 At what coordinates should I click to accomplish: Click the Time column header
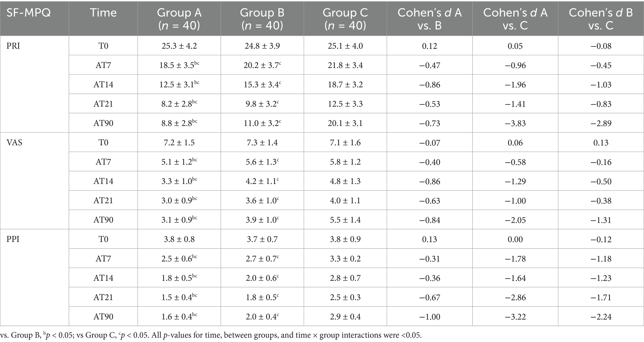point(103,13)
